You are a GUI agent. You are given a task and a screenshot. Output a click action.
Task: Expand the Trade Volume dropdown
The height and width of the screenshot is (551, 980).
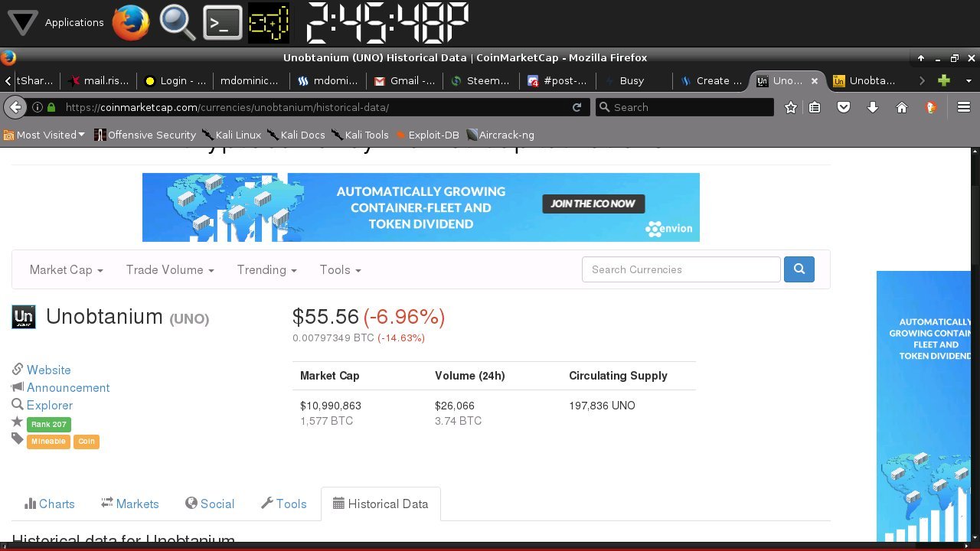click(x=170, y=269)
